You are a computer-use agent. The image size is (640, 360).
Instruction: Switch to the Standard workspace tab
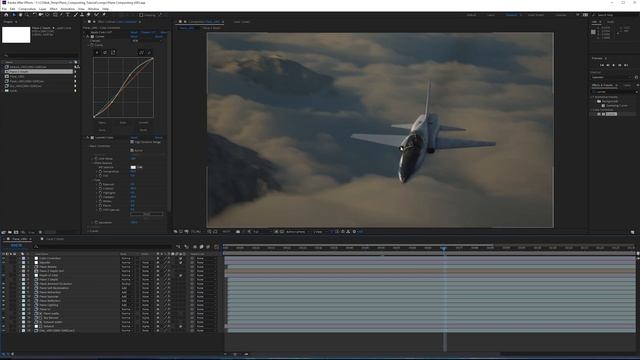point(511,15)
